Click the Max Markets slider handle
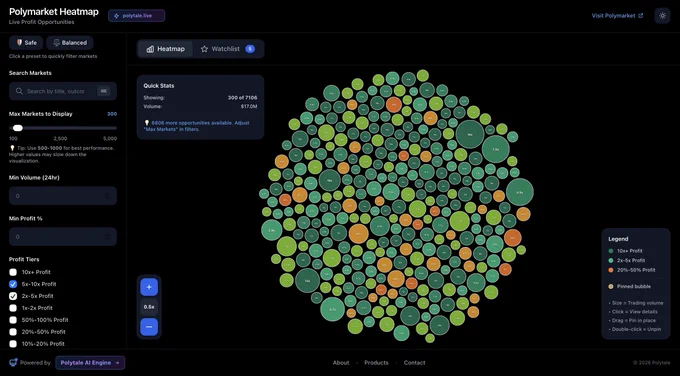 (17, 128)
